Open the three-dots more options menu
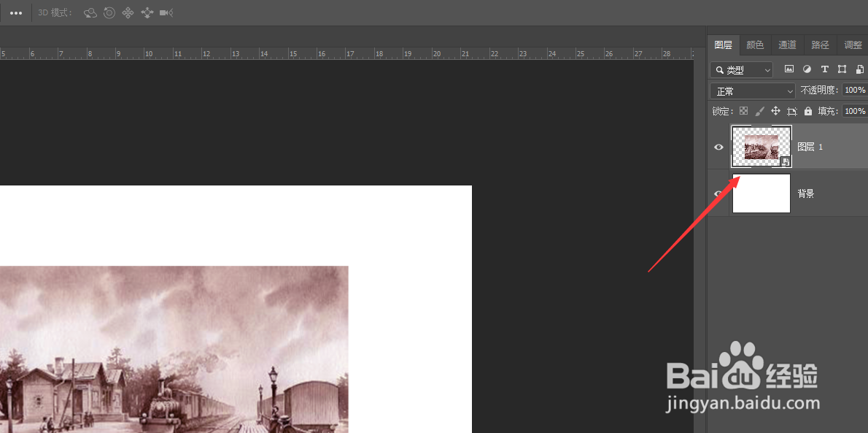Image resolution: width=868 pixels, height=433 pixels. (x=16, y=12)
